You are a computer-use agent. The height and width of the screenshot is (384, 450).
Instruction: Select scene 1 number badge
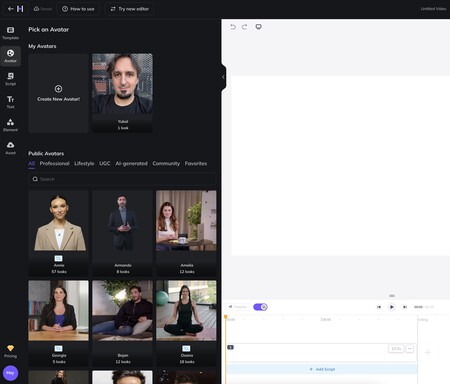230,347
